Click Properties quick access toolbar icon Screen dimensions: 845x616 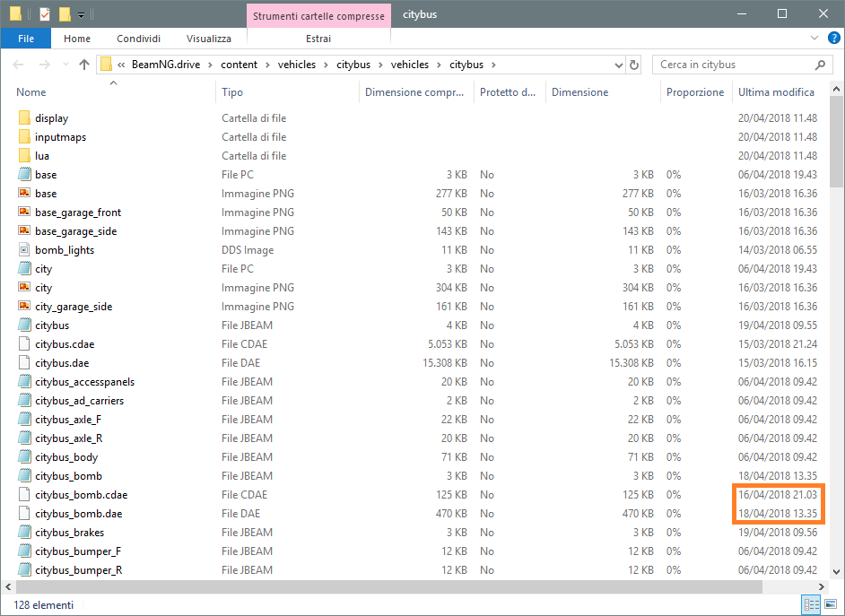point(45,14)
